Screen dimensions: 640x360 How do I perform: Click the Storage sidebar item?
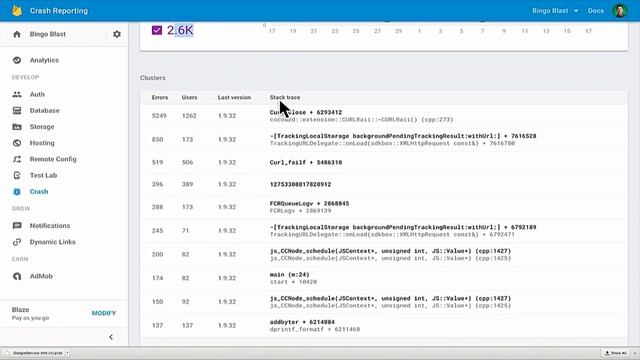(x=42, y=127)
